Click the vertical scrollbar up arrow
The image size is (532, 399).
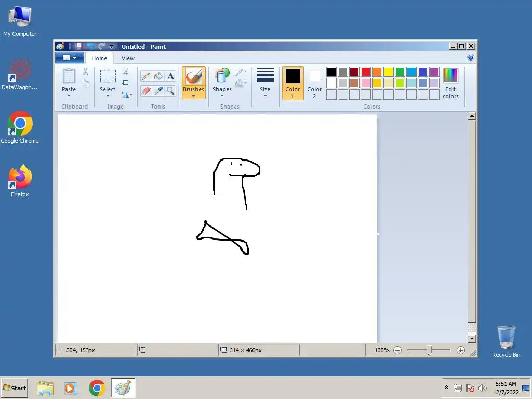pyautogui.click(x=472, y=116)
